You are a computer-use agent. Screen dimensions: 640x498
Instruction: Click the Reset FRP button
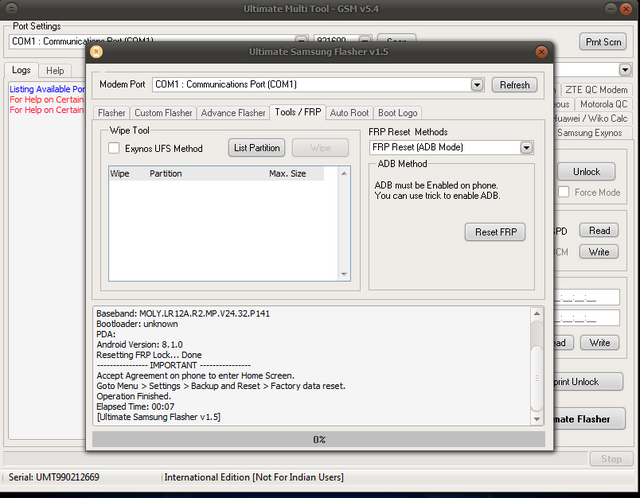496,232
